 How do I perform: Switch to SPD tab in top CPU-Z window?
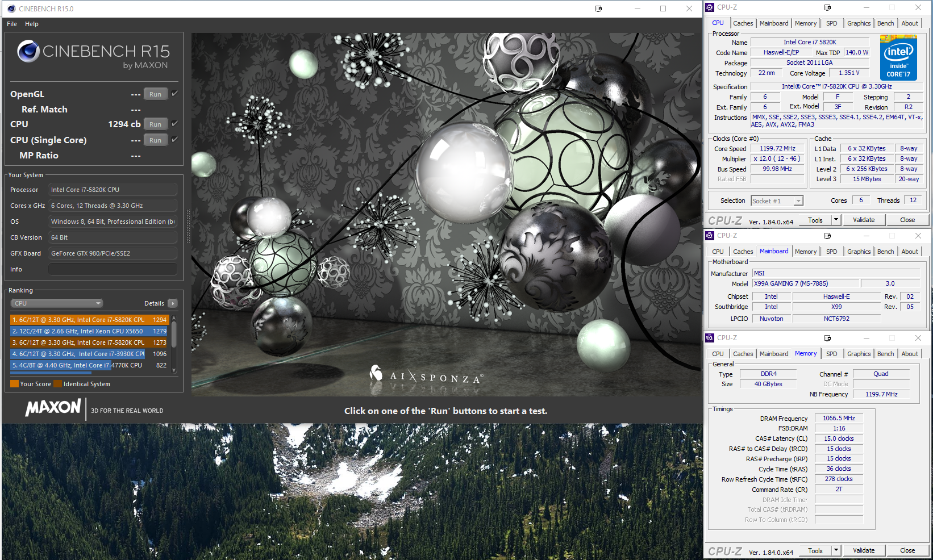coord(831,23)
